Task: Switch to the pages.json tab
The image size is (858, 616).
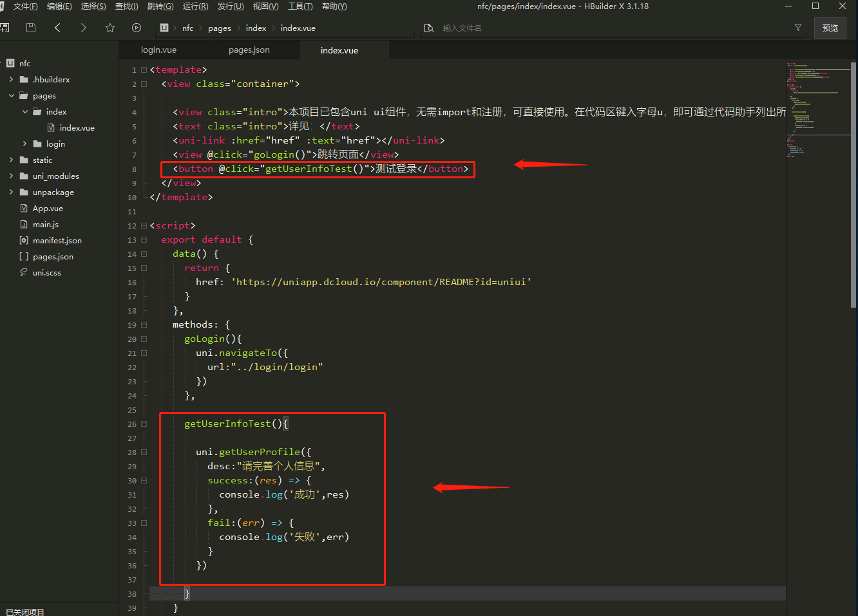Action: tap(249, 50)
